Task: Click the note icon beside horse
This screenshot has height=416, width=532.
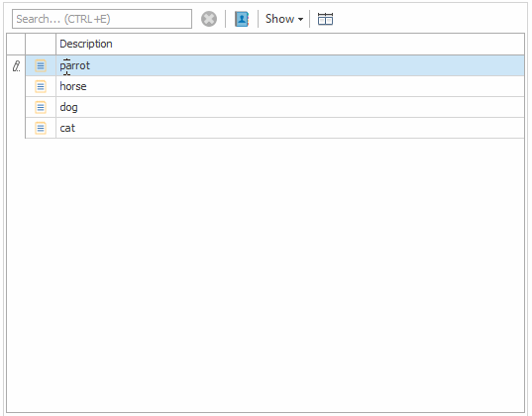Action: click(x=41, y=86)
